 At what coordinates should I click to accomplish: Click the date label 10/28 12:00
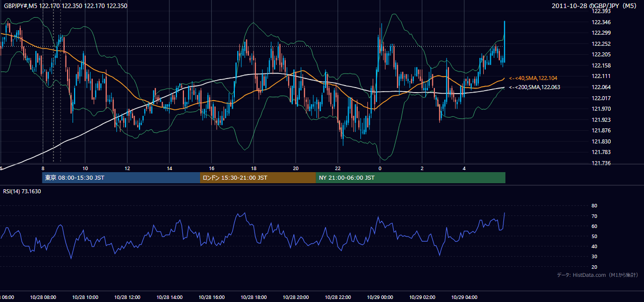[x=127, y=297]
